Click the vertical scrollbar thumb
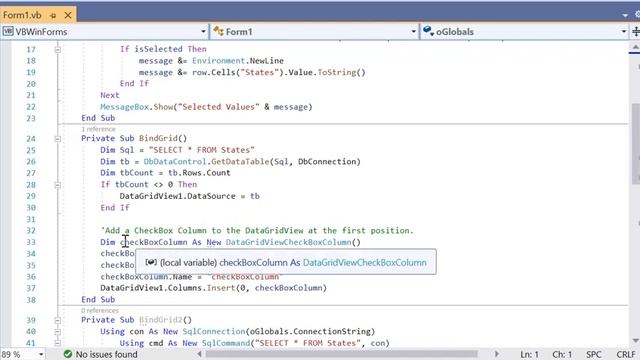 coord(636,143)
